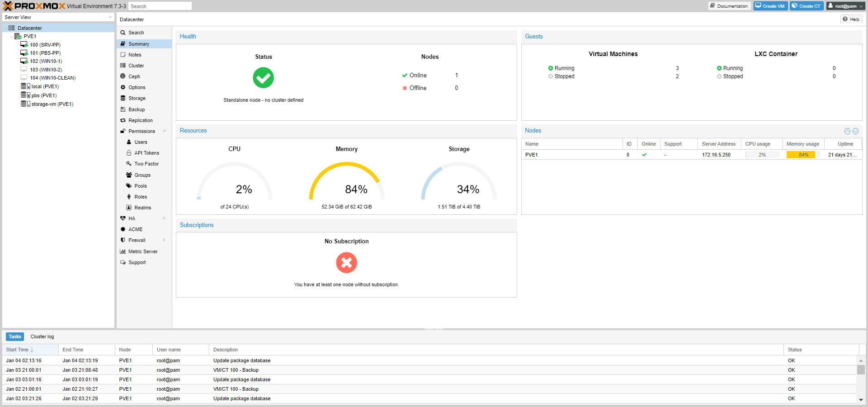This screenshot has width=868, height=407.
Task: Click the HA heartbeat icon
Action: click(x=123, y=218)
